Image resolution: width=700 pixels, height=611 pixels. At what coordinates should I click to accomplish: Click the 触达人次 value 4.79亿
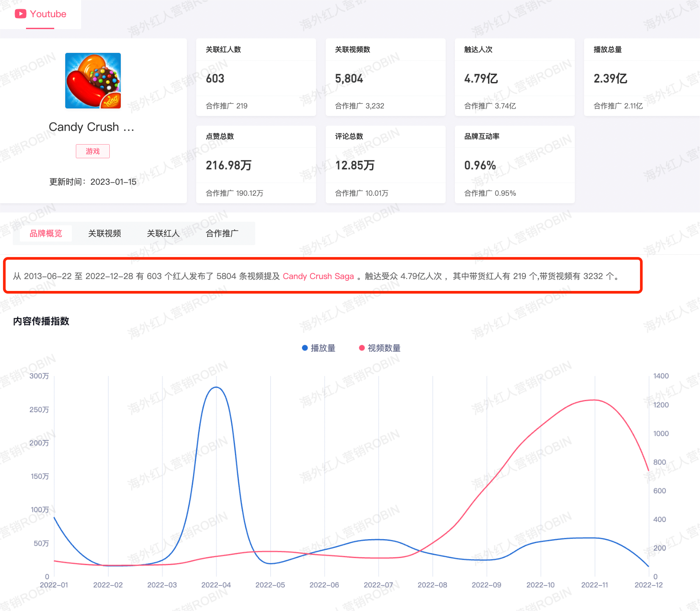481,78
